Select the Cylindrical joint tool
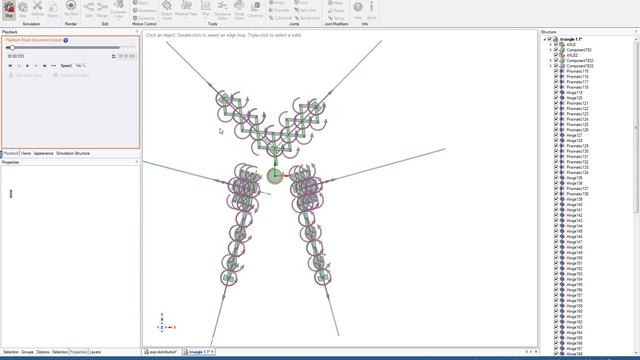Image resolution: width=640 pixels, height=360 pixels. pos(280,18)
